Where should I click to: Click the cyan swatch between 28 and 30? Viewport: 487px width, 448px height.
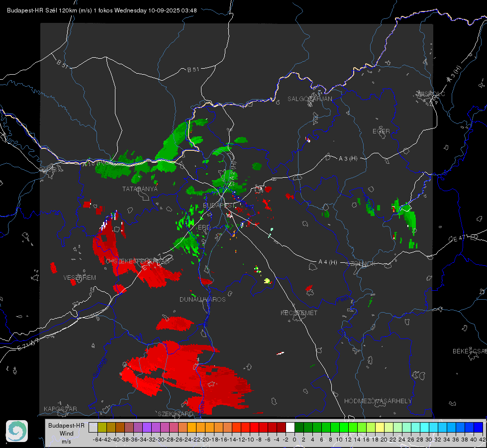(x=424, y=427)
